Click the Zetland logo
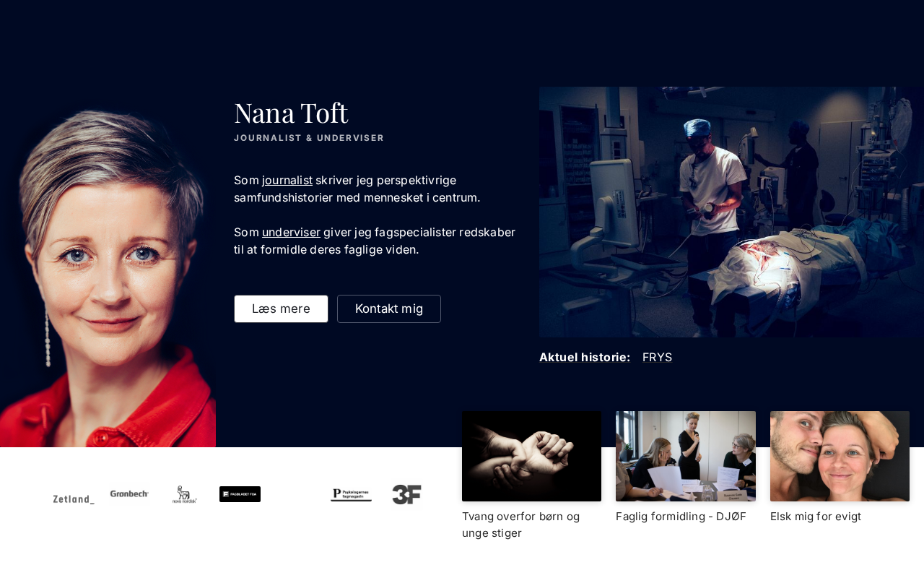 tap(74, 499)
